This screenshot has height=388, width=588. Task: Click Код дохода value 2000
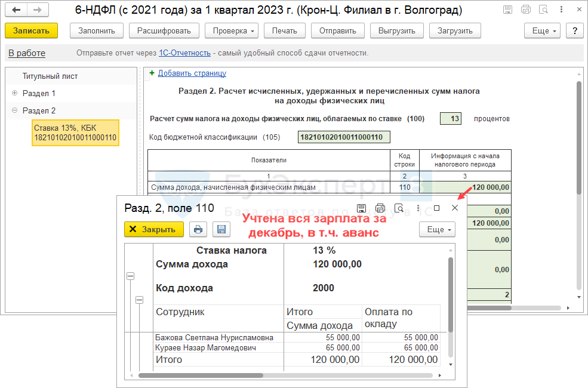point(323,288)
